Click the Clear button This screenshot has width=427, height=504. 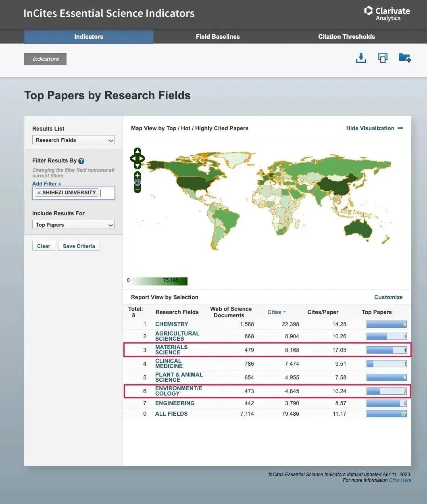tap(44, 246)
